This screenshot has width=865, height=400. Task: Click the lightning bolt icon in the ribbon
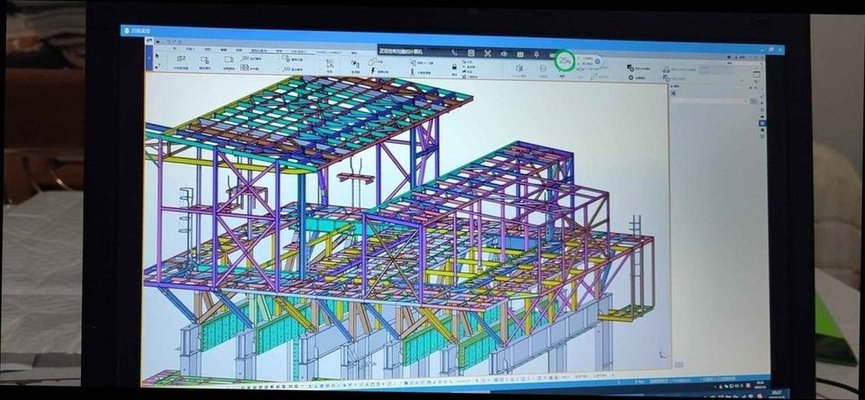(373, 71)
